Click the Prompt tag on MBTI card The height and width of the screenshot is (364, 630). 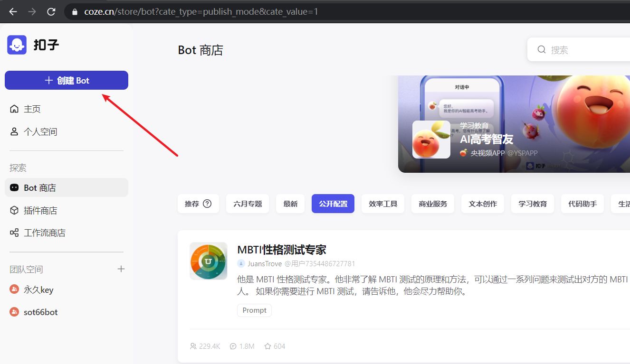click(x=254, y=310)
